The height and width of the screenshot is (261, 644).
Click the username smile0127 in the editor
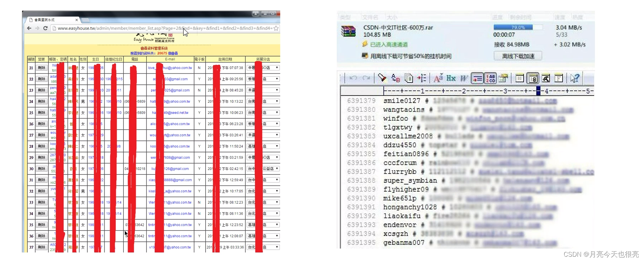tap(401, 101)
